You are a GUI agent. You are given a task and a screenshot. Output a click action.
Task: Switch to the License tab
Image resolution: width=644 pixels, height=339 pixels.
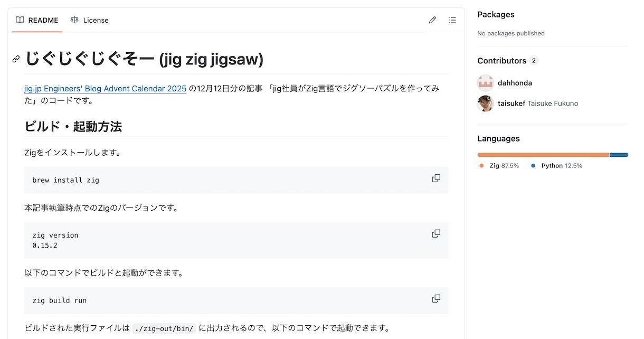(89, 20)
